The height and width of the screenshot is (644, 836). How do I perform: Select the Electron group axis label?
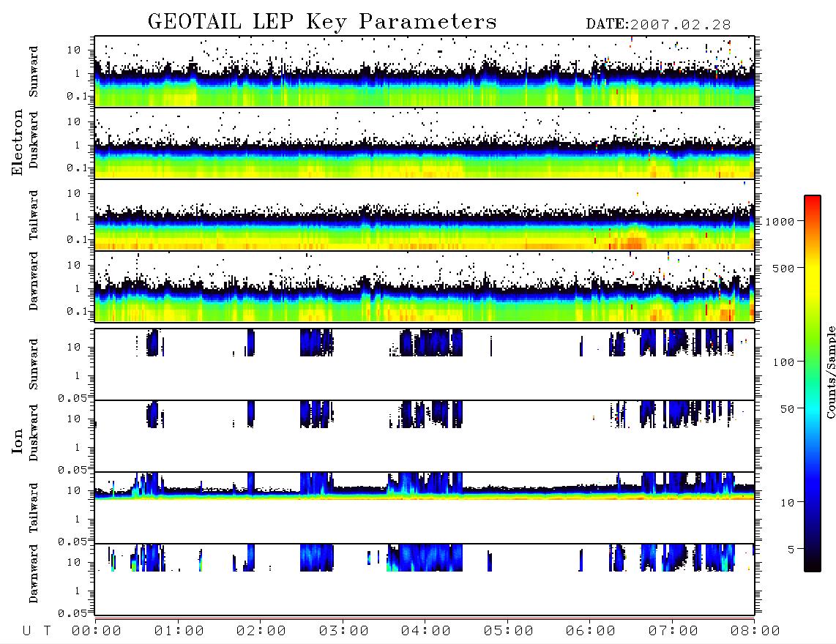17,143
